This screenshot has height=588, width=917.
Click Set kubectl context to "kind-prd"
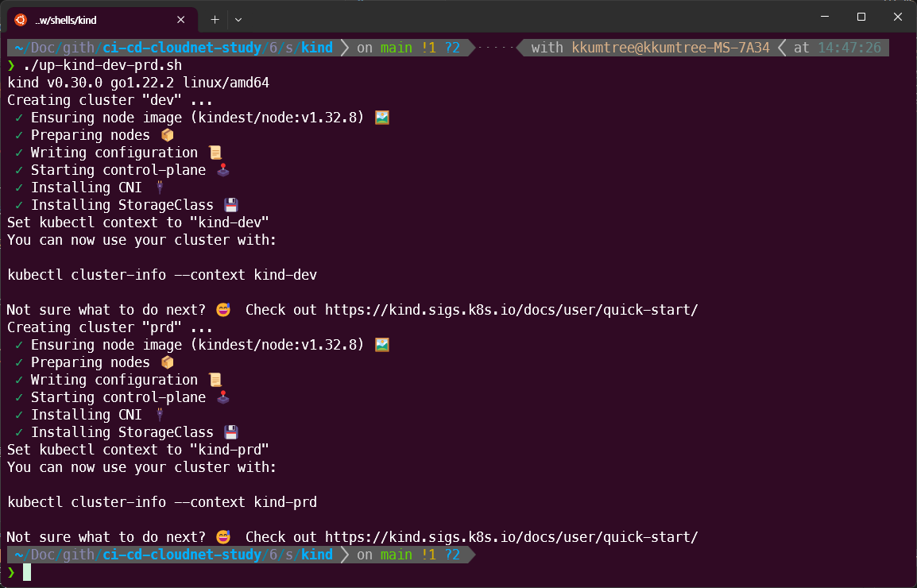138,450
